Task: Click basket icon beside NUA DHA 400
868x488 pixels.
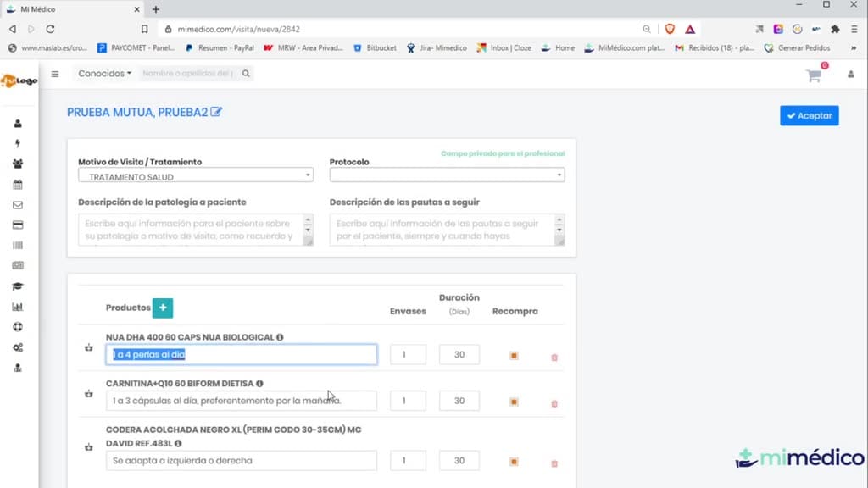Action: pyautogui.click(x=88, y=347)
